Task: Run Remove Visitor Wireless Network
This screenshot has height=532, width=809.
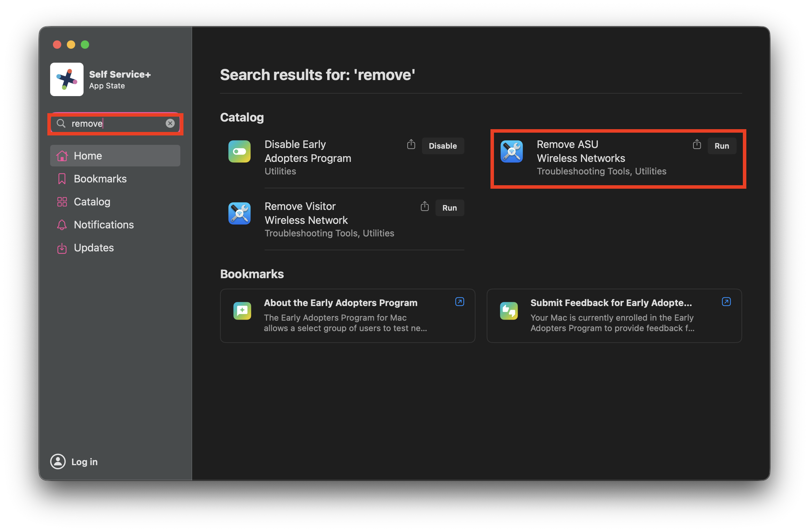Action: pyautogui.click(x=449, y=208)
